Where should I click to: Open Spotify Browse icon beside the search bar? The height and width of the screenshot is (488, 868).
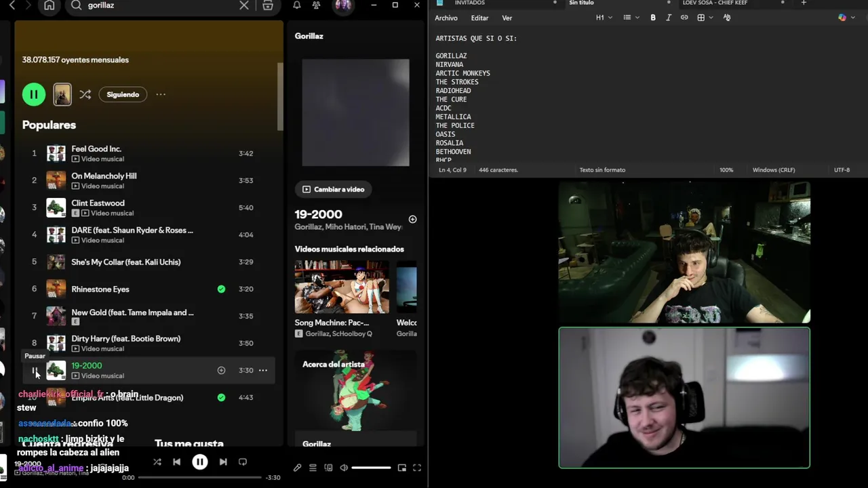point(268,5)
